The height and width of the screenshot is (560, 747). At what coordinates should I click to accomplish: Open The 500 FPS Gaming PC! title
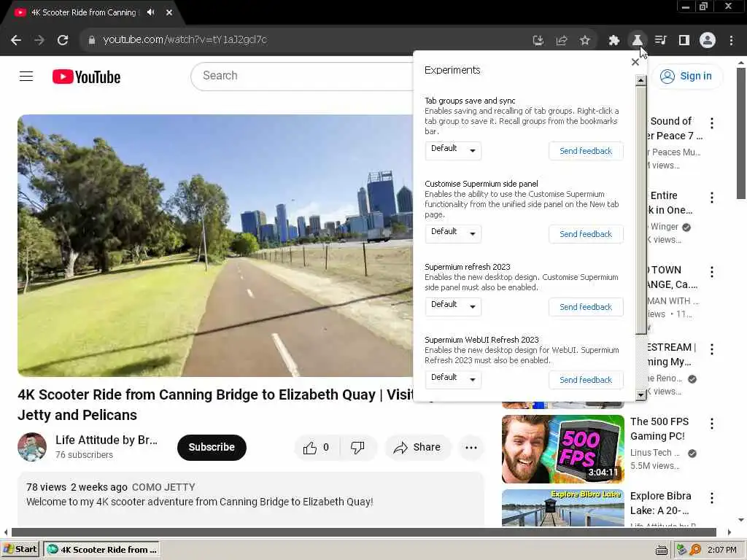point(659,429)
